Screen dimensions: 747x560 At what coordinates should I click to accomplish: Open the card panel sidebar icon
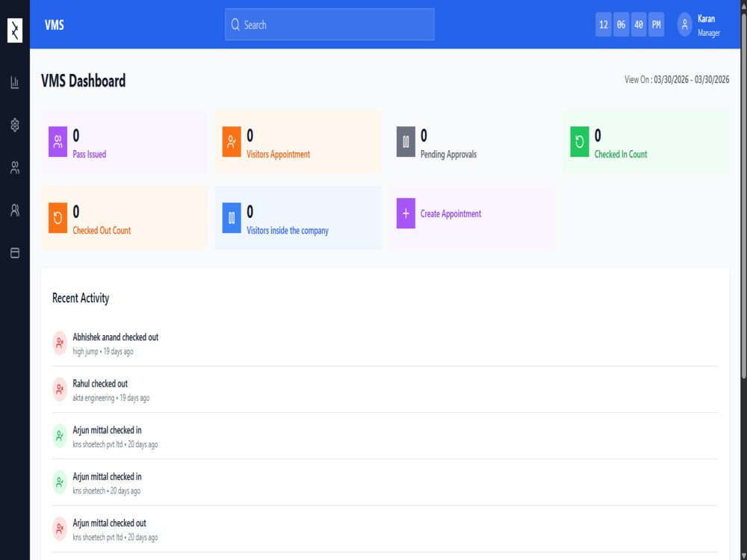pos(15,253)
